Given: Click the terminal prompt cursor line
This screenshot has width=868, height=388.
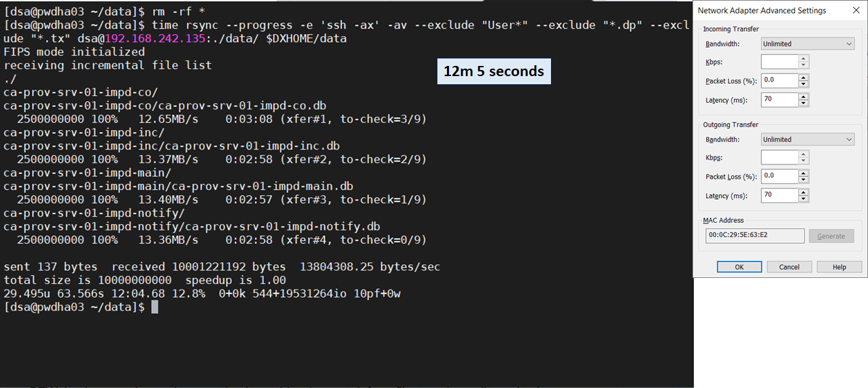Looking at the screenshot, I should click(x=154, y=307).
